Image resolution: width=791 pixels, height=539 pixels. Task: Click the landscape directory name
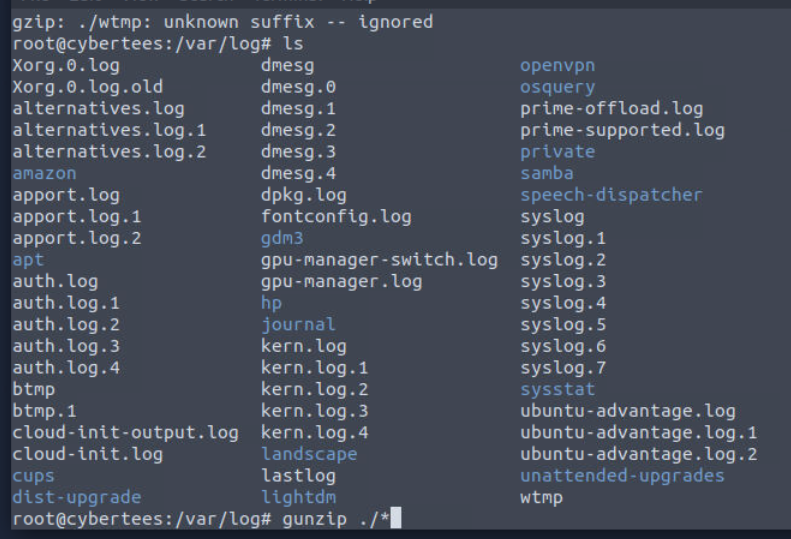(x=308, y=454)
